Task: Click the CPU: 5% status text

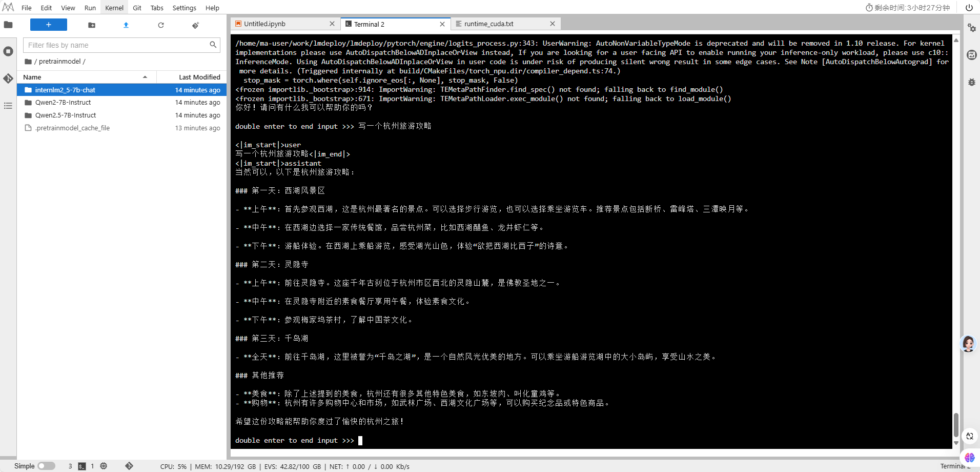Action: point(173,466)
